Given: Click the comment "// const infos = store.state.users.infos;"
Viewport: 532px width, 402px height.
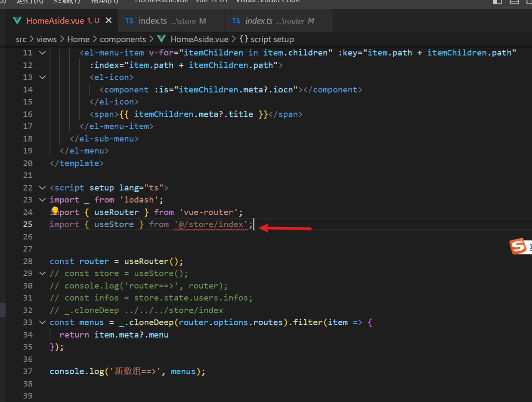Looking at the screenshot, I should point(151,298).
